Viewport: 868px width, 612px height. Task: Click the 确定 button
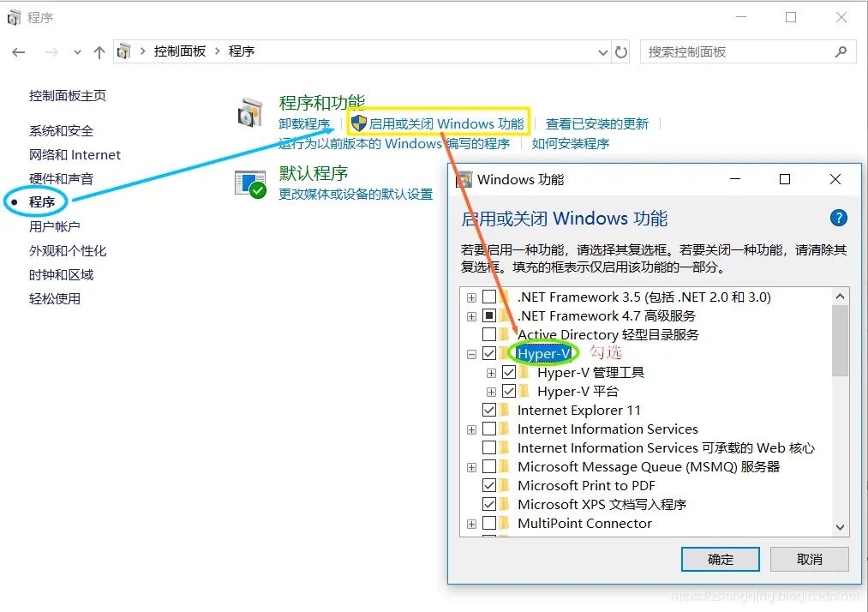pyautogui.click(x=721, y=560)
